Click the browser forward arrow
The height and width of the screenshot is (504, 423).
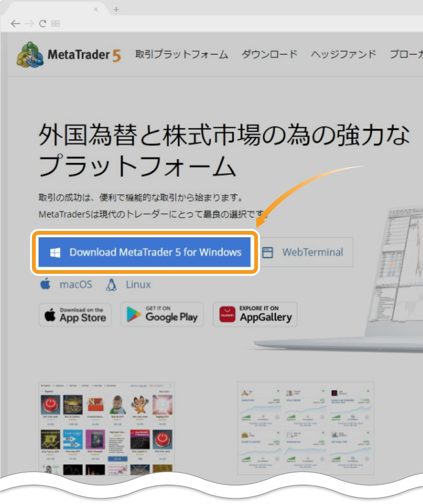tap(29, 24)
